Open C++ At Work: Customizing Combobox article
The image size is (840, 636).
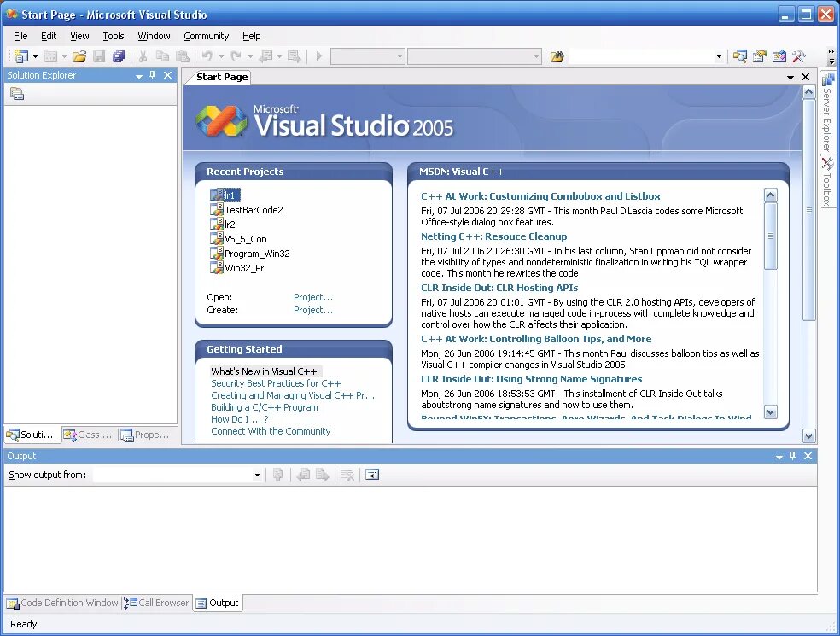pyautogui.click(x=540, y=196)
